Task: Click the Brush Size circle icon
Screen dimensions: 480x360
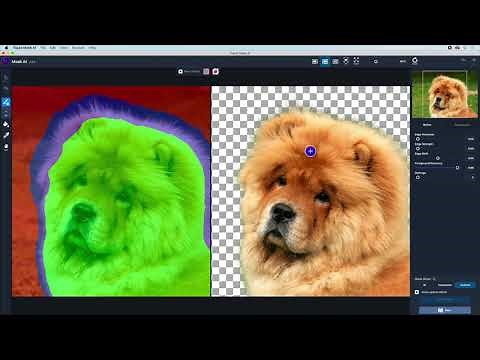Action: pyautogui.click(x=180, y=71)
